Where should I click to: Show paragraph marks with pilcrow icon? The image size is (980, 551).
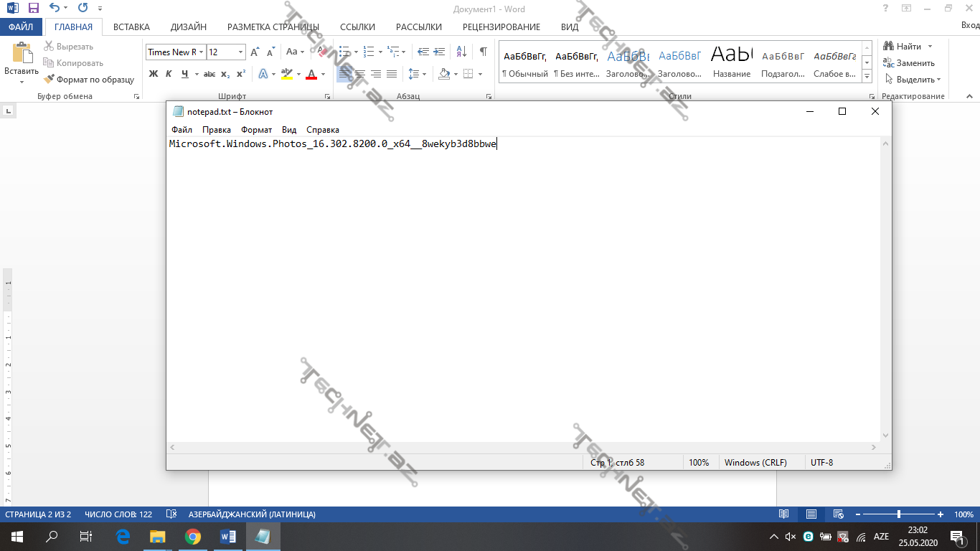(483, 52)
